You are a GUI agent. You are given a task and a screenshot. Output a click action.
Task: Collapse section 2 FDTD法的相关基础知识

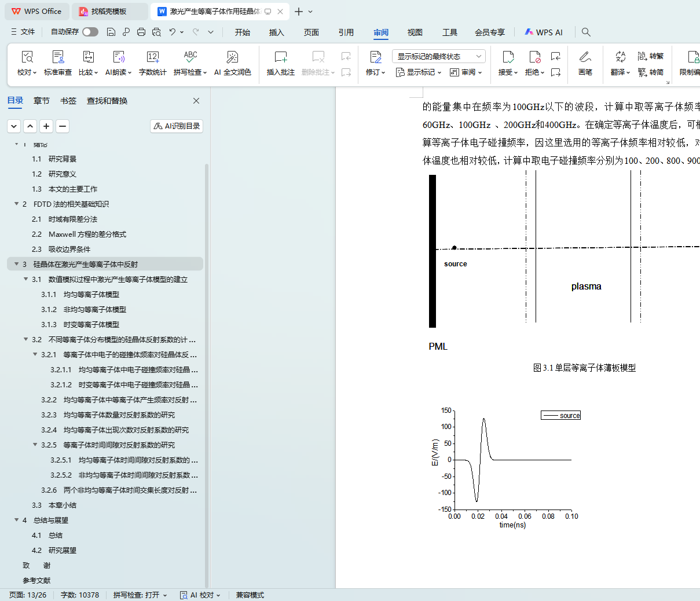[x=17, y=204]
